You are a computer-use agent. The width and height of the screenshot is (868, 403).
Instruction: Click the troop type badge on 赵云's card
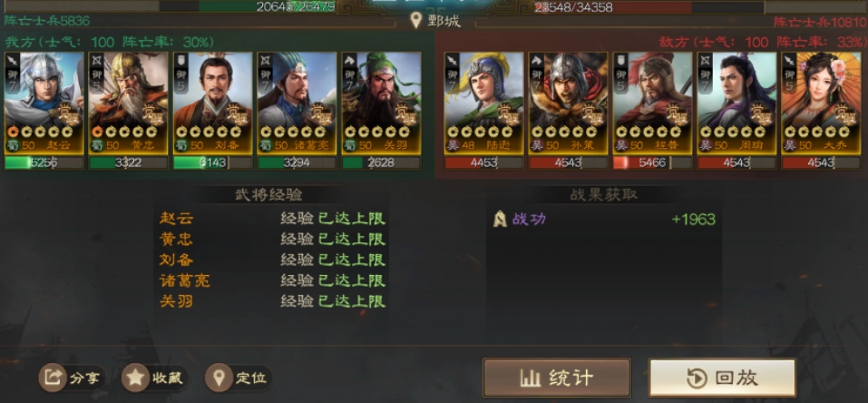[13, 60]
